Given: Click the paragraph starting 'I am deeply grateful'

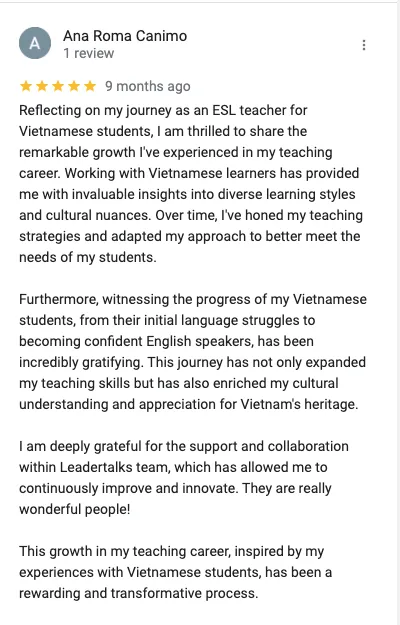Looking at the screenshot, I should coord(184,478).
